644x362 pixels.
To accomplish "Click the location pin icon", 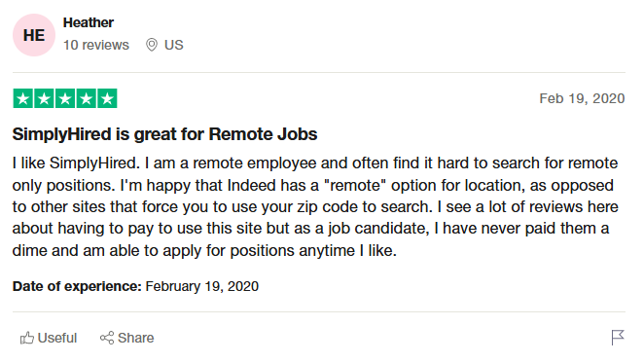I will [152, 45].
